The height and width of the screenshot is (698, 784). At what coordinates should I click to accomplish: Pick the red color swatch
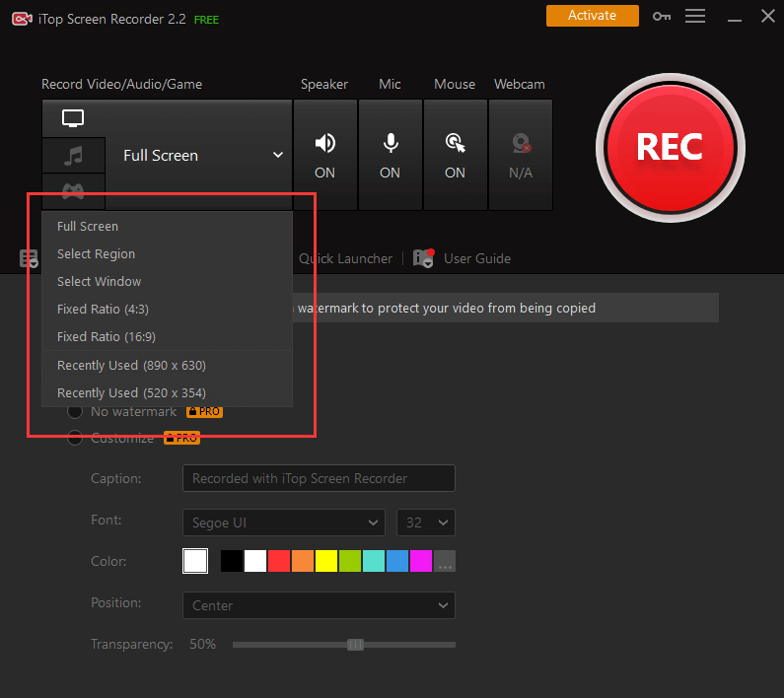pyautogui.click(x=279, y=561)
